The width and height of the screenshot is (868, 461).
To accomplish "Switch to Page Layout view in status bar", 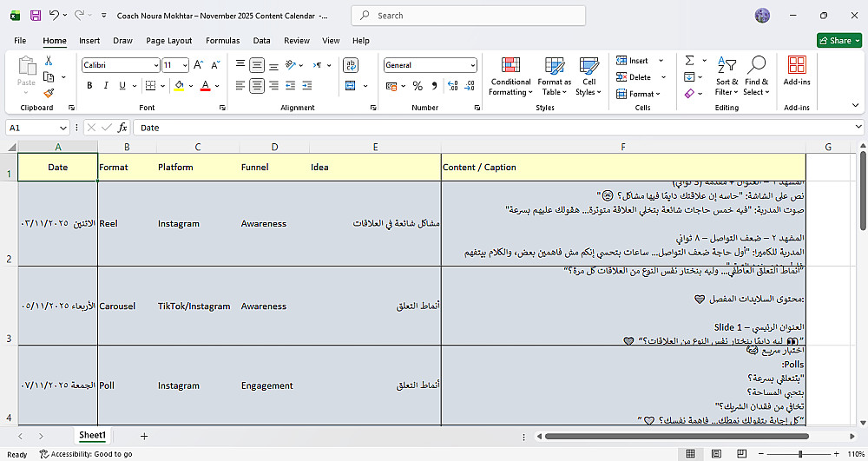I will (716, 454).
